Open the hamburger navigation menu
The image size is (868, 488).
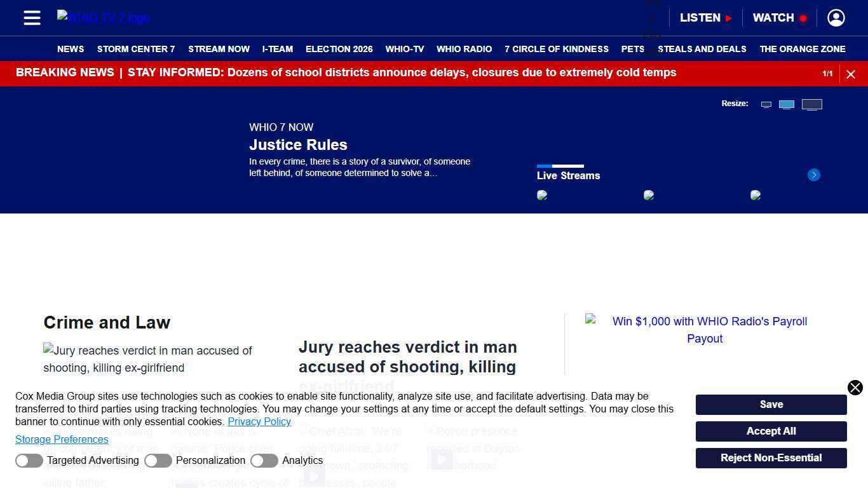[32, 18]
